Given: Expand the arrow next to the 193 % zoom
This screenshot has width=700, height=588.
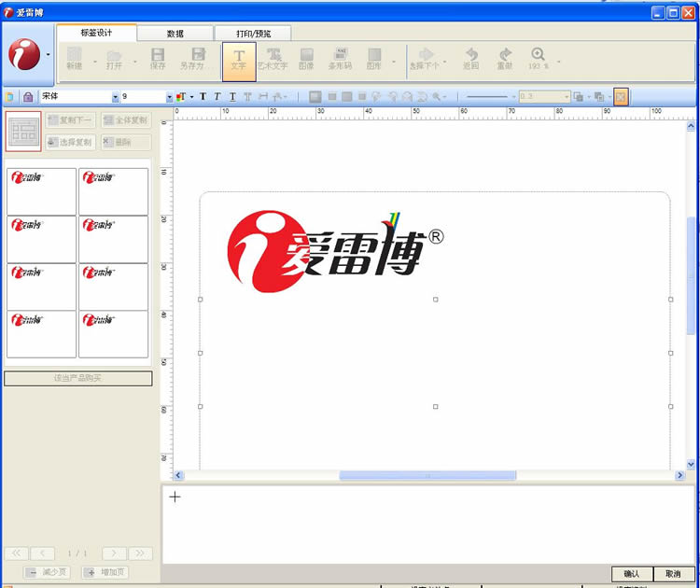Looking at the screenshot, I should tap(558, 62).
